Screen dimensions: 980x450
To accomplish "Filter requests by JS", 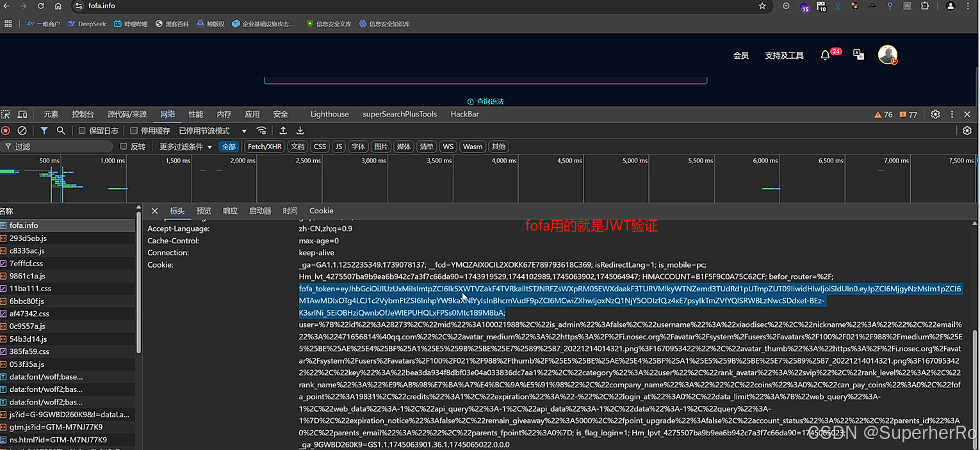I will point(339,147).
